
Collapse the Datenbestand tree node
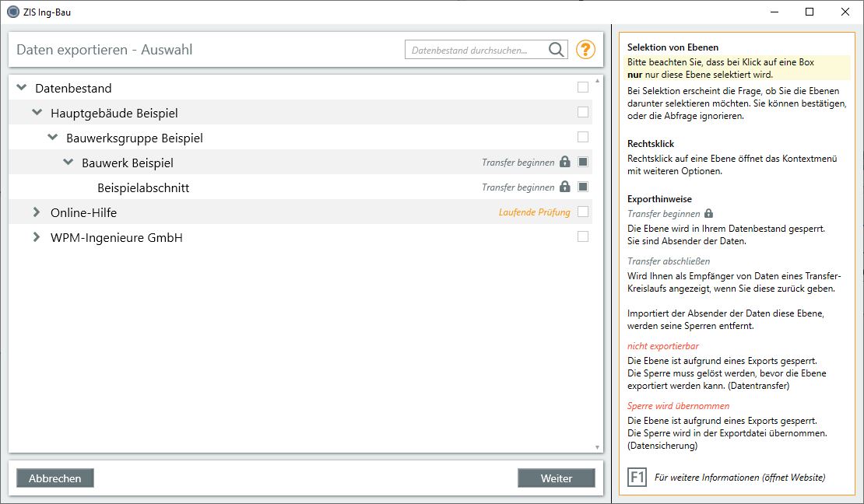[21, 88]
